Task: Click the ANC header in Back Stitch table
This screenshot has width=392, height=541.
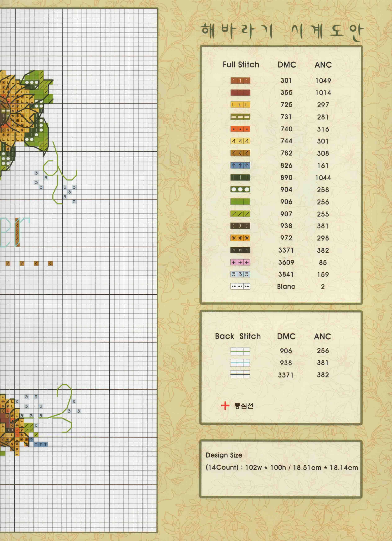Action: coord(322,337)
